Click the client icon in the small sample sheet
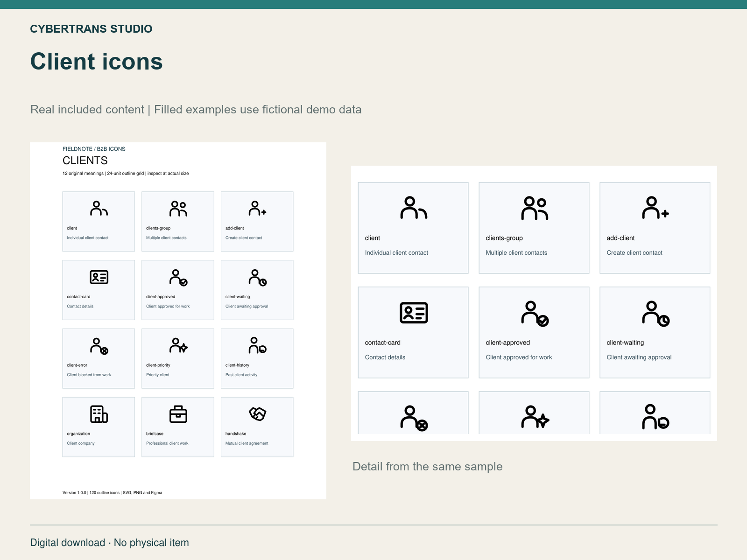The height and width of the screenshot is (560, 747). 99,209
